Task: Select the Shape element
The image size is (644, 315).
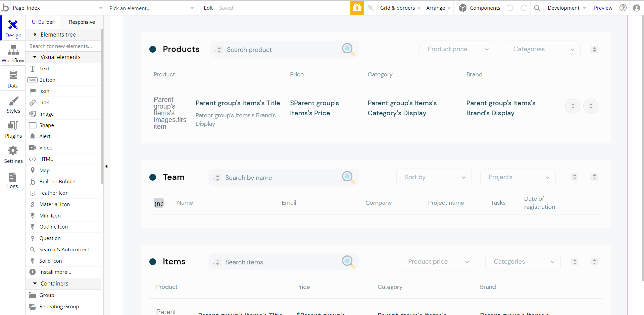Action: 64,125
